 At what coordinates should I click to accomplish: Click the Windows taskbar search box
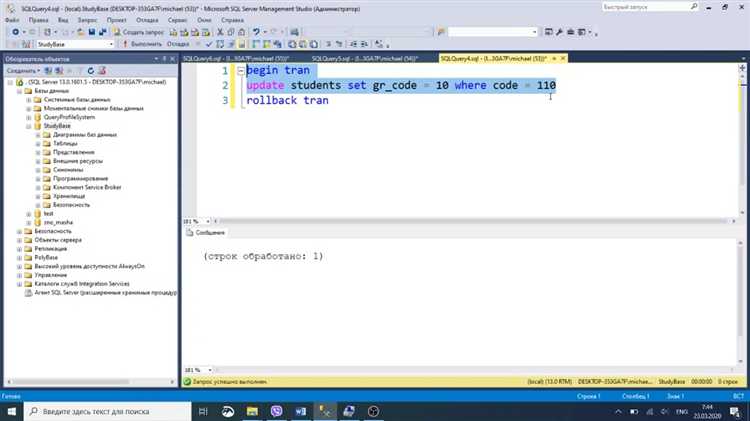pyautogui.click(x=108, y=411)
